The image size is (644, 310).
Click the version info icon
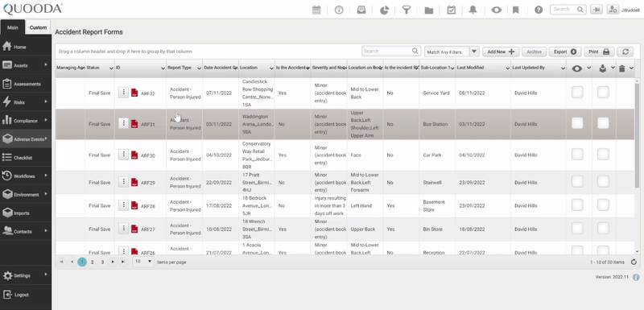636,277
